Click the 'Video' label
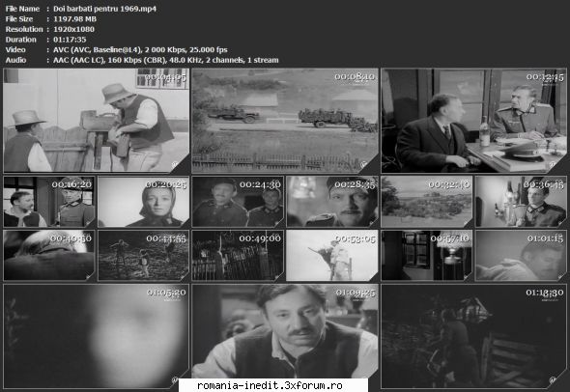Screen dimensions: 570x392 click(x=15, y=50)
